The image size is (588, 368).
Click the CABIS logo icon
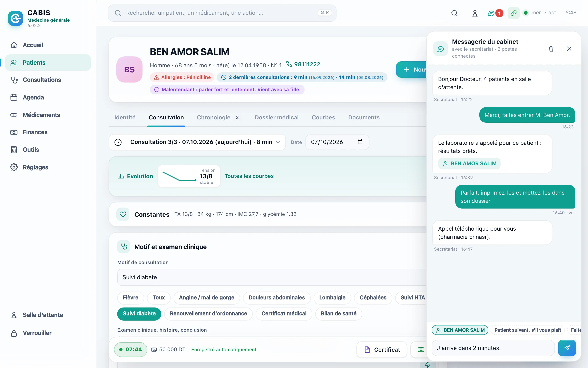pyautogui.click(x=16, y=18)
